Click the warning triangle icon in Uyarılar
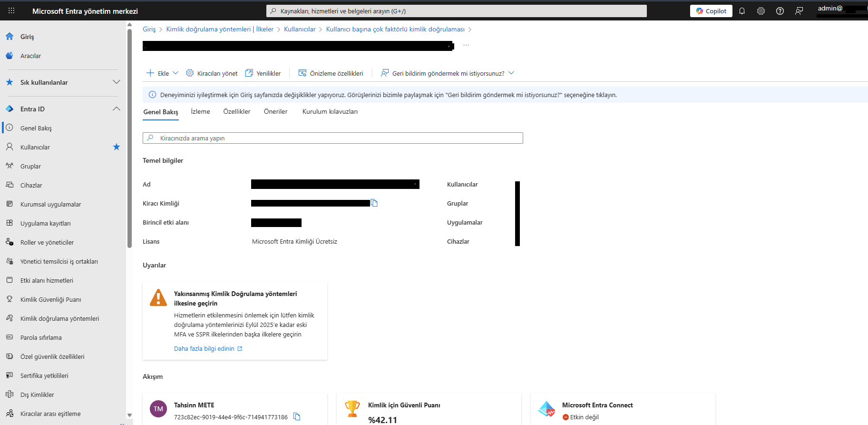The height and width of the screenshot is (425, 868). pos(158,297)
